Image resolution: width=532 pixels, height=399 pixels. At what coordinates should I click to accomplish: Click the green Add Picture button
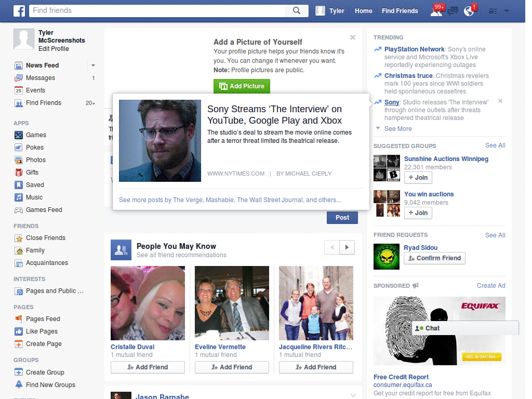pyautogui.click(x=242, y=86)
